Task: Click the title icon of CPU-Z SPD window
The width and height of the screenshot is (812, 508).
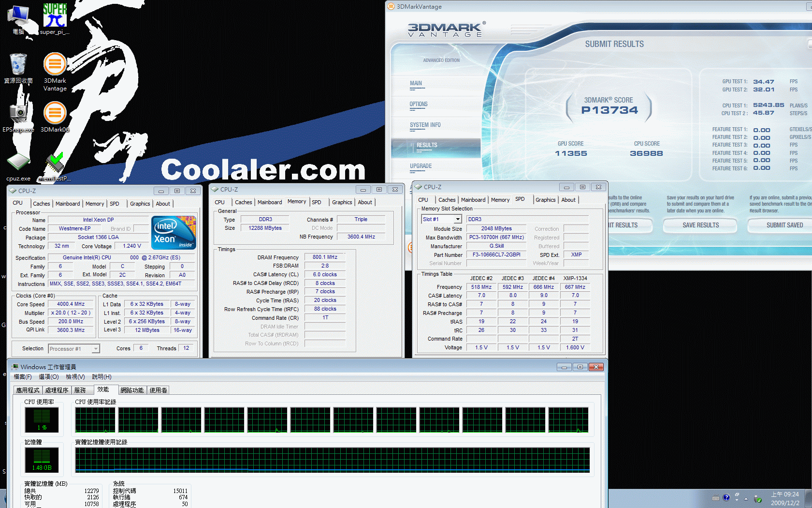Action: point(419,187)
